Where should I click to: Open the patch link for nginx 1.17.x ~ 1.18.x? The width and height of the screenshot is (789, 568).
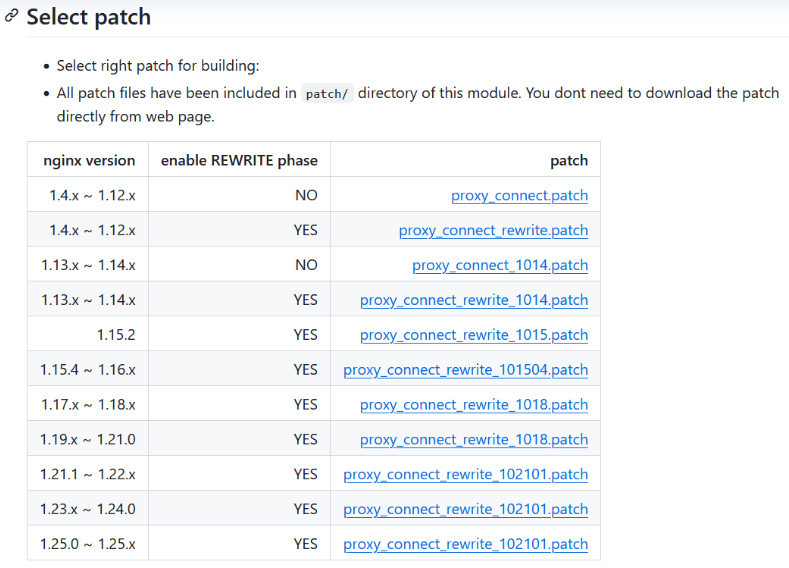coord(474,405)
